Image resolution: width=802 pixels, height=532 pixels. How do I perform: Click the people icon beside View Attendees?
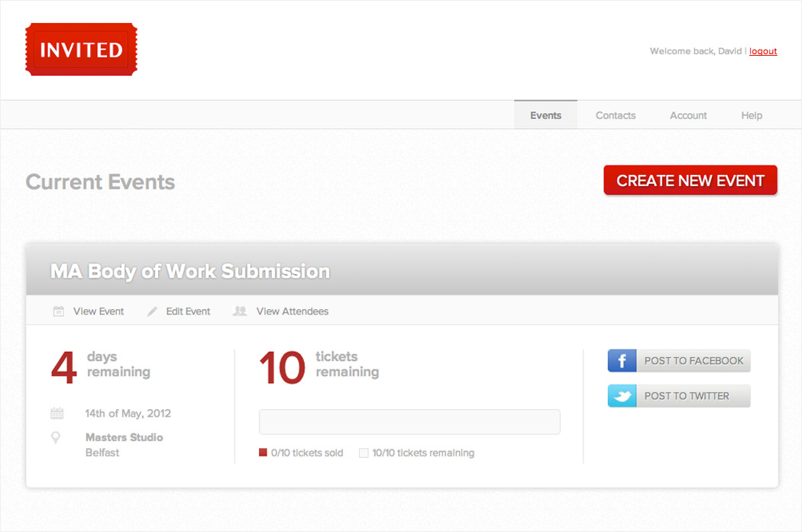coord(240,311)
